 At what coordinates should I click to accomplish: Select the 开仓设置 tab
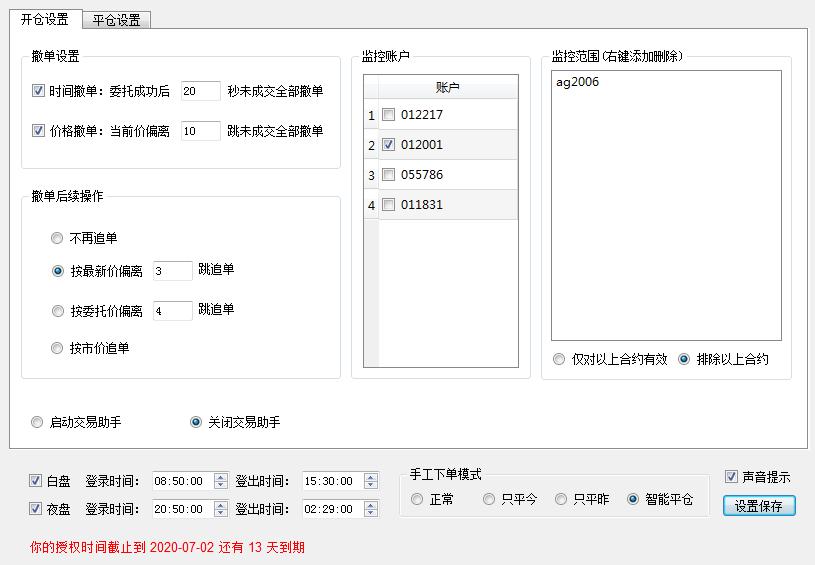click(x=45, y=19)
